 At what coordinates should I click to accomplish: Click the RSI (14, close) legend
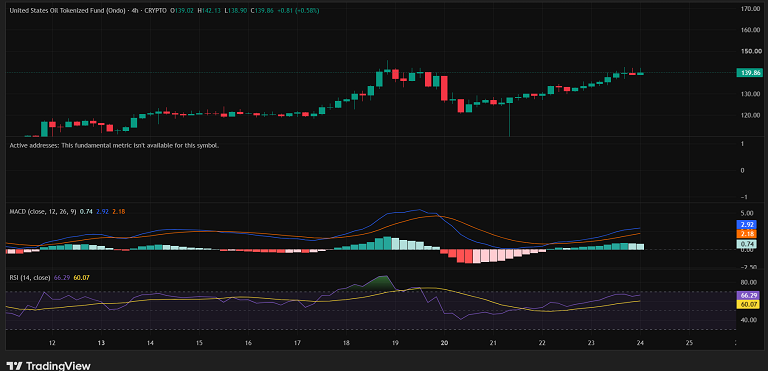click(x=30, y=278)
